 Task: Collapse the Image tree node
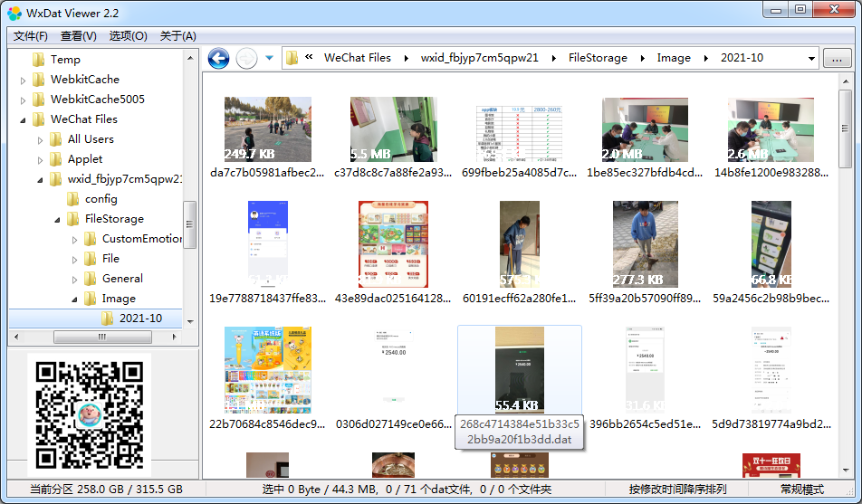pyautogui.click(x=74, y=300)
